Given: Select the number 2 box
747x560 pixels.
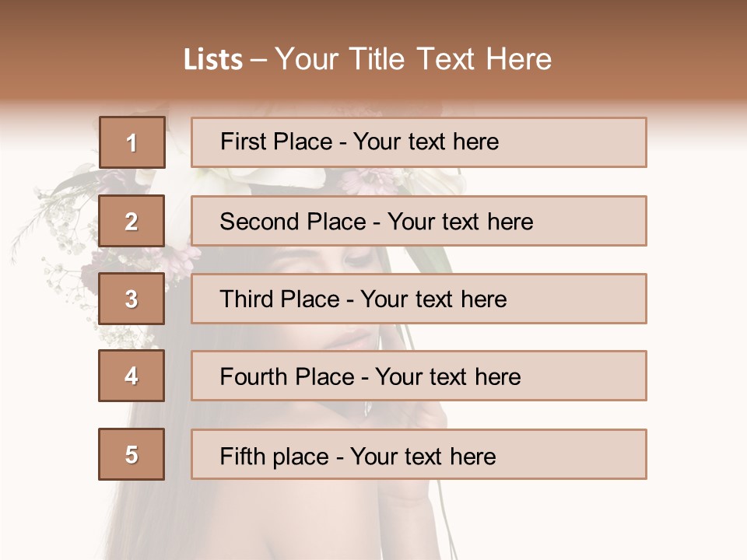Looking at the screenshot, I should click(132, 221).
